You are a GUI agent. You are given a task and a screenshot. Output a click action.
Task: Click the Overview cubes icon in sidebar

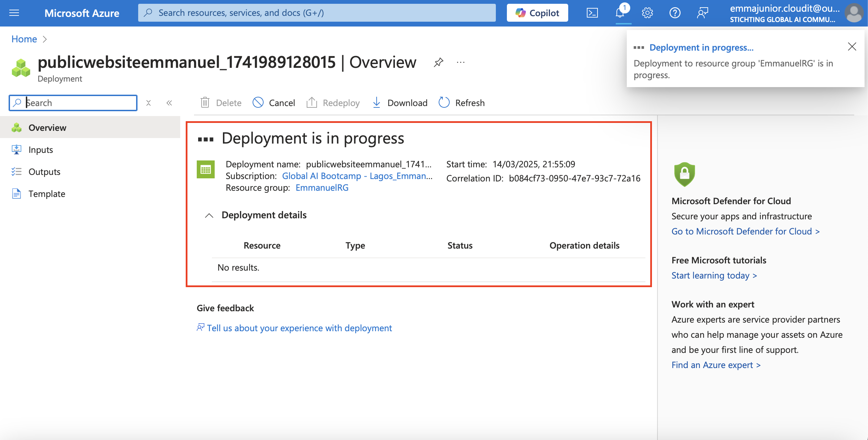pyautogui.click(x=17, y=127)
